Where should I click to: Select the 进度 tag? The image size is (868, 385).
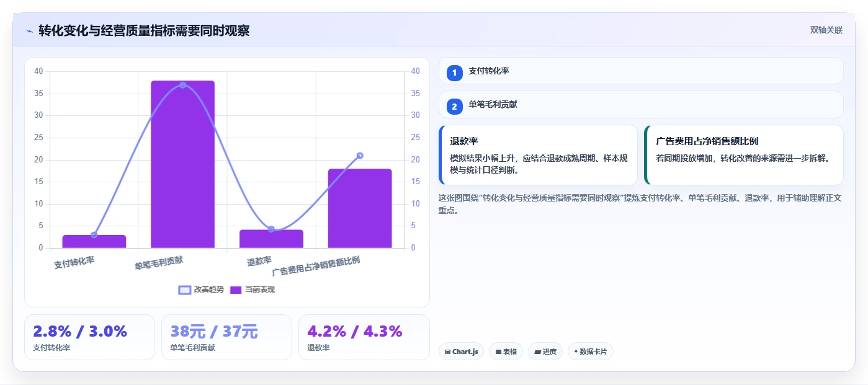545,352
